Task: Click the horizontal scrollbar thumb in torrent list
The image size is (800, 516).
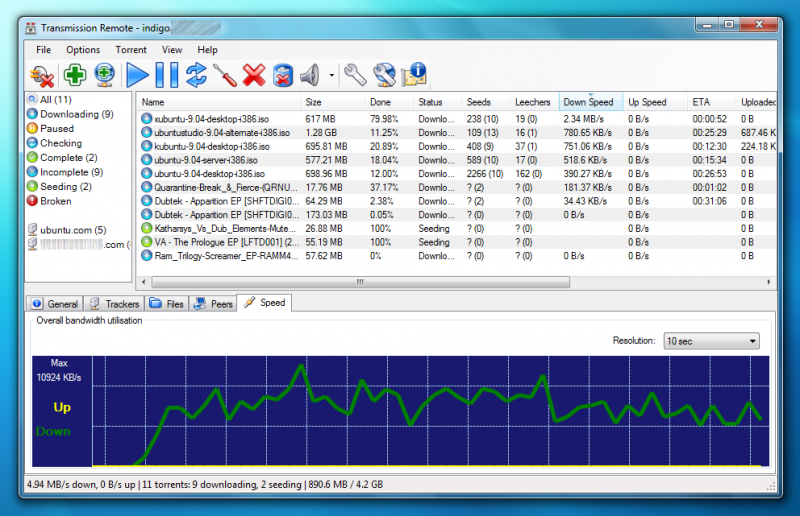Action: pyautogui.click(x=360, y=282)
